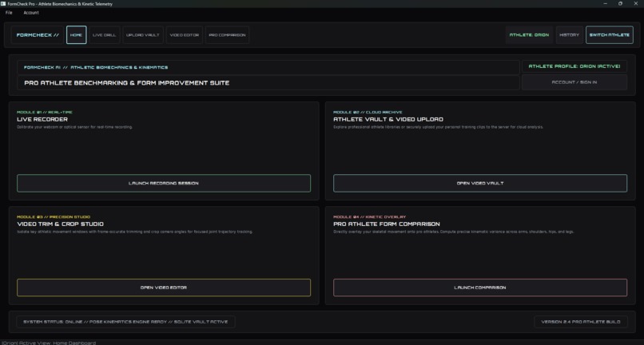The height and width of the screenshot is (345, 644).
Task: Click the FormCheck // logo label
Action: click(38, 35)
